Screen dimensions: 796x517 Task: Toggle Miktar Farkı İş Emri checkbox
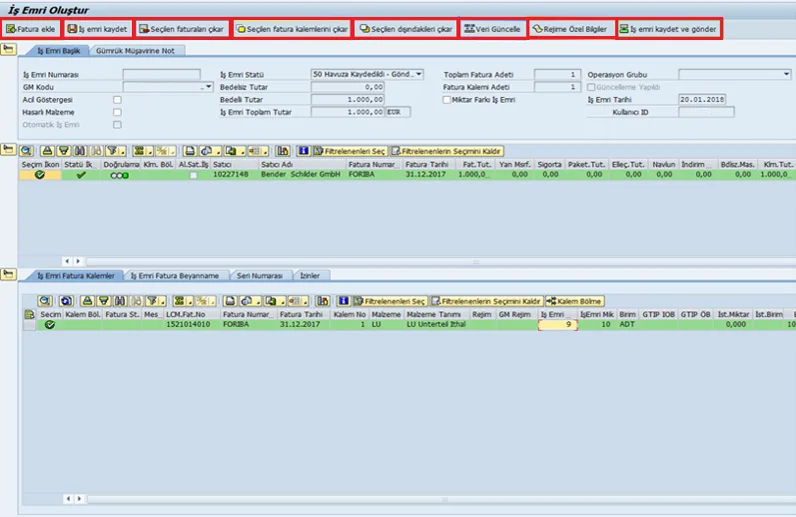tap(447, 100)
